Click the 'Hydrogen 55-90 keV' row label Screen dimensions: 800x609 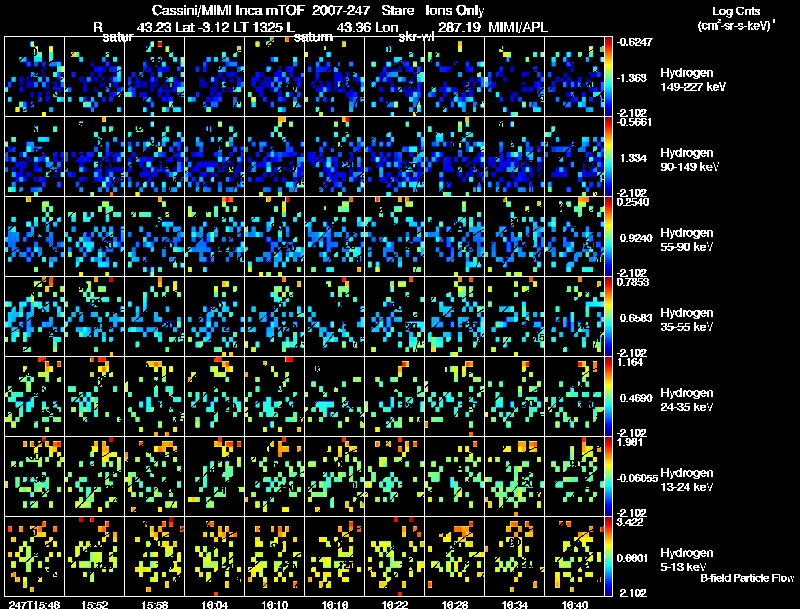coord(687,240)
